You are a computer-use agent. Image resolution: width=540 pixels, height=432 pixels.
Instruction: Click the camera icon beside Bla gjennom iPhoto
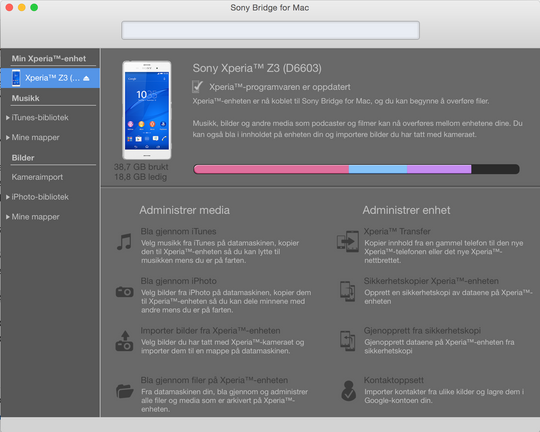pyautogui.click(x=124, y=292)
